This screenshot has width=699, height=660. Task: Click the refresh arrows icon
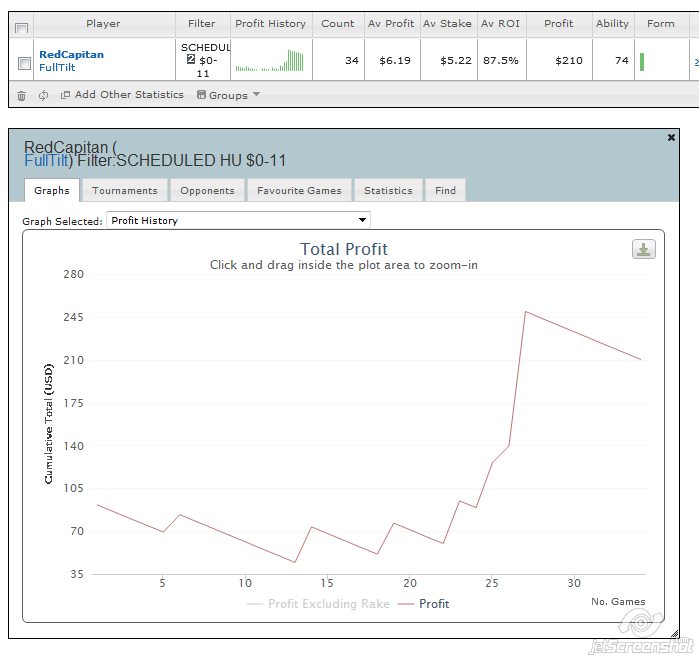click(x=43, y=95)
